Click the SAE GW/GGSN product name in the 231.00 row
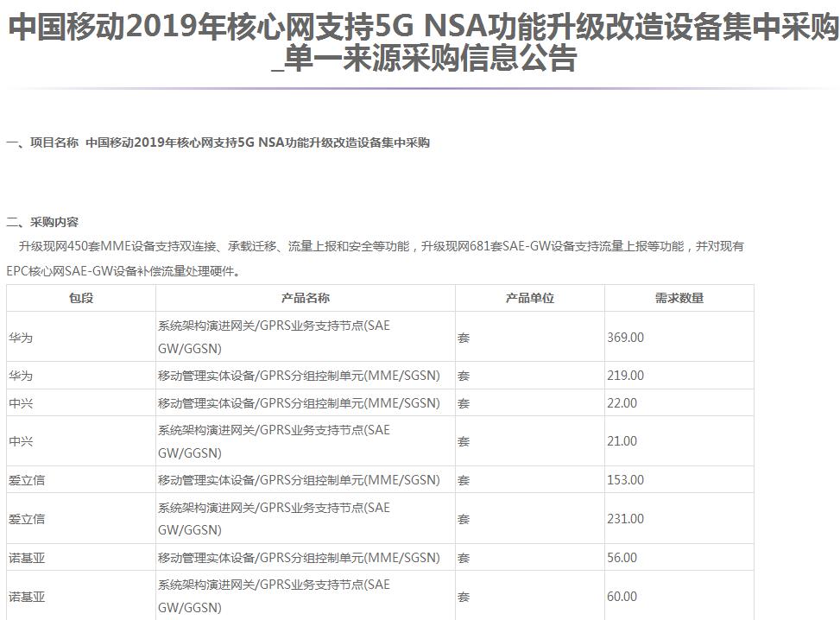The height and width of the screenshot is (620, 840). pyautogui.click(x=274, y=519)
